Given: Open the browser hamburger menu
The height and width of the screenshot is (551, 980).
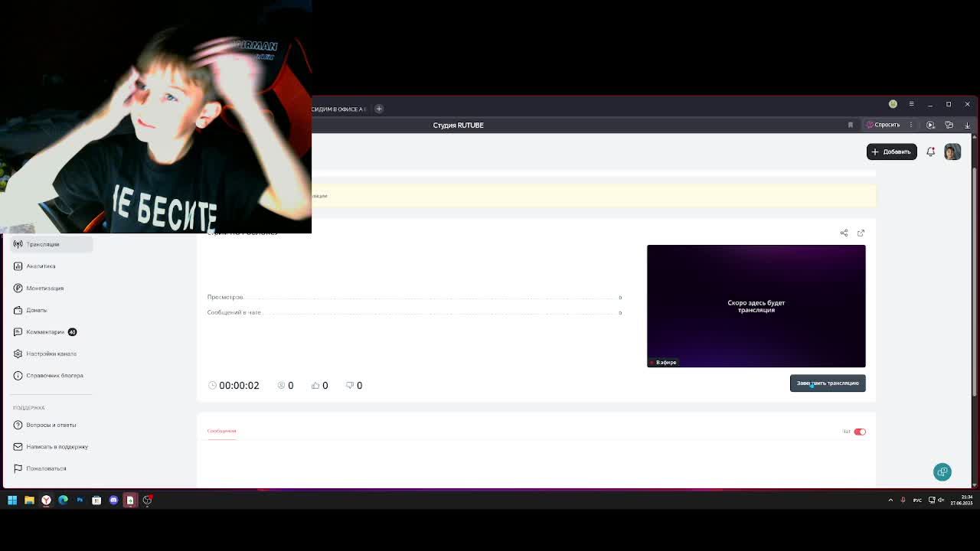Looking at the screenshot, I should (x=911, y=104).
